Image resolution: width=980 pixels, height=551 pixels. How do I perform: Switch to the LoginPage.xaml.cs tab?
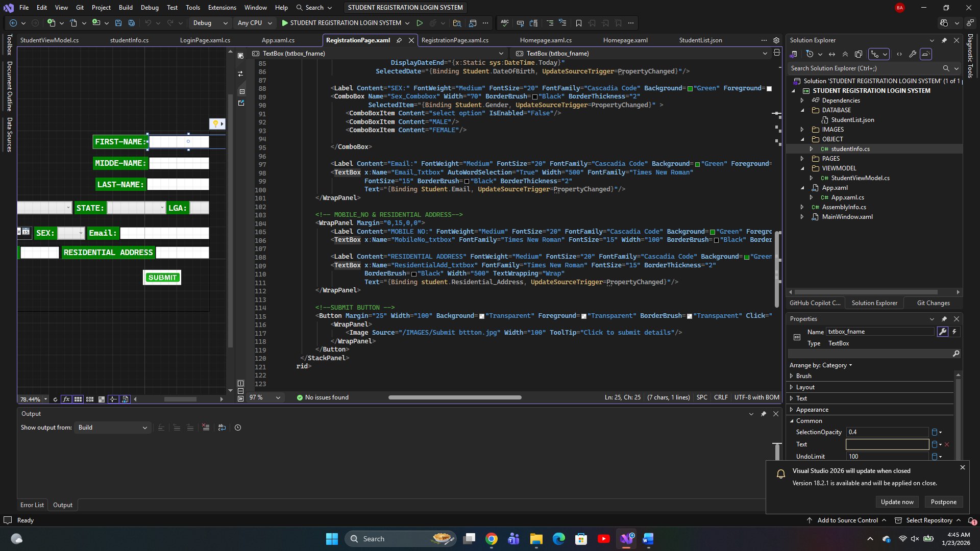point(205,40)
